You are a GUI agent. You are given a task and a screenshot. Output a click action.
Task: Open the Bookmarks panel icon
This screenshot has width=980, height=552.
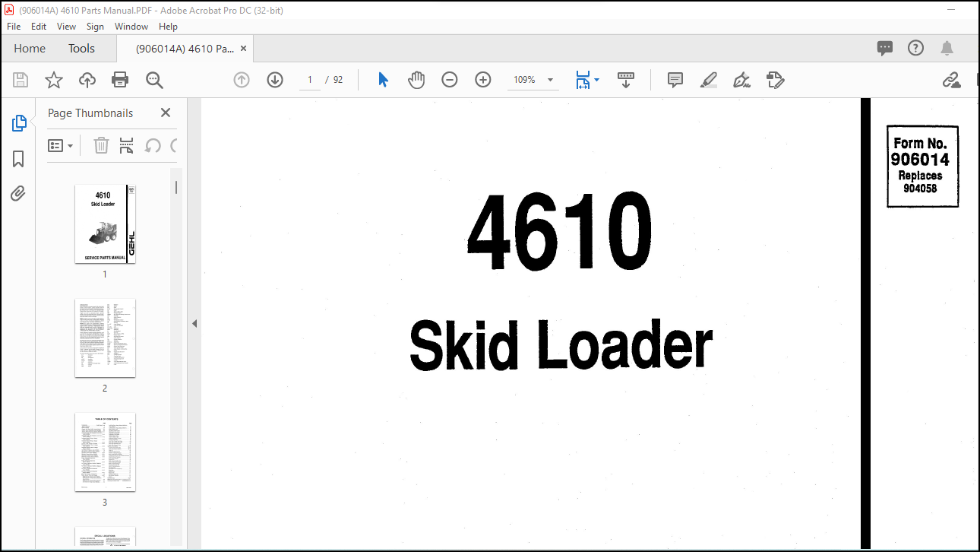tap(18, 159)
